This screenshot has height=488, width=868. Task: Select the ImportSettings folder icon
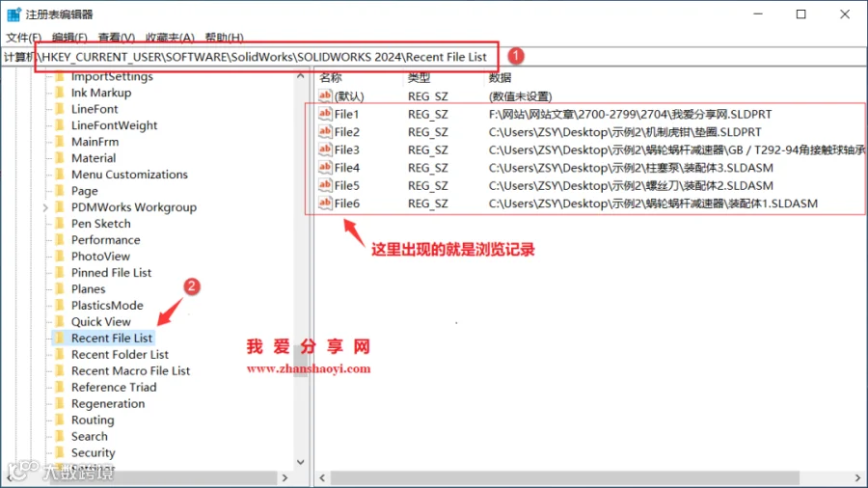(x=59, y=76)
